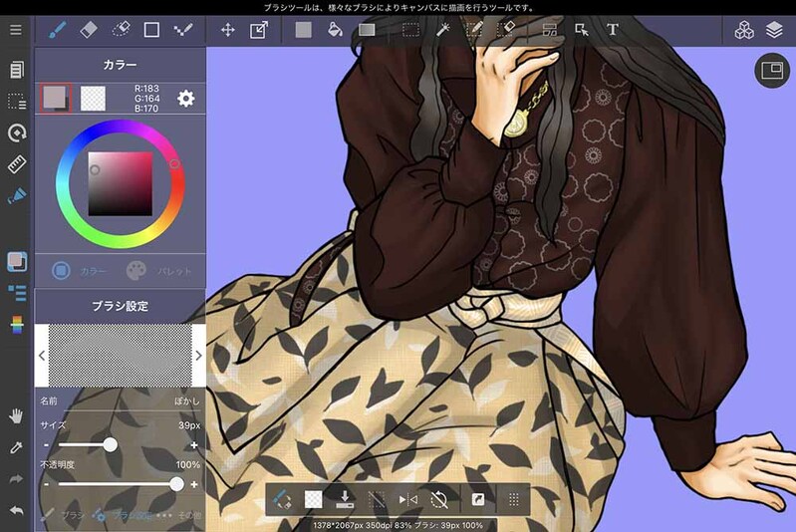Select the Text tool
Viewport: 796px width, 532px height.
[613, 30]
